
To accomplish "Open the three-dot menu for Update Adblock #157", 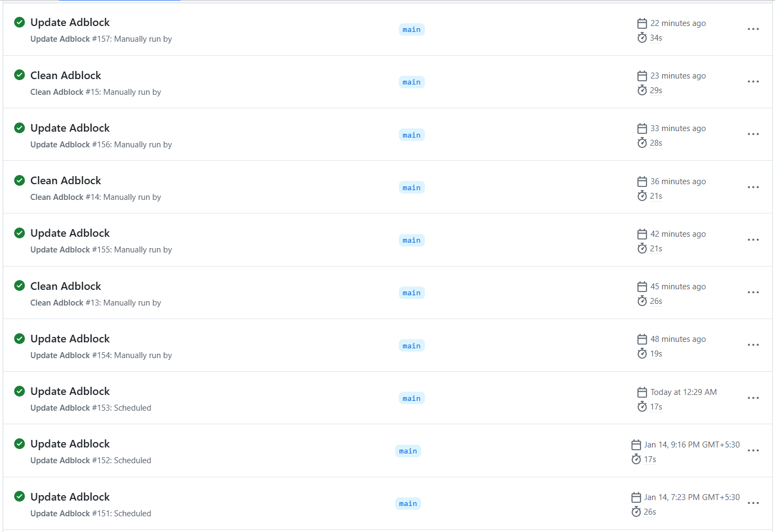I will [x=753, y=29].
